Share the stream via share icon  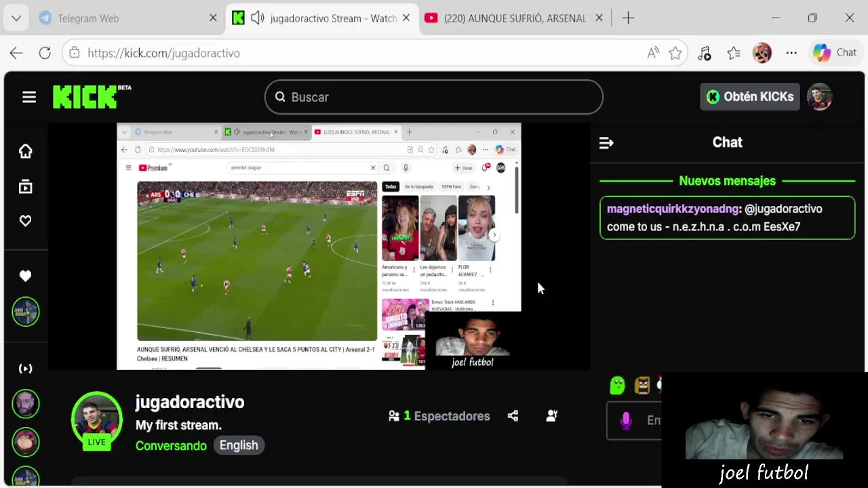[x=513, y=416]
